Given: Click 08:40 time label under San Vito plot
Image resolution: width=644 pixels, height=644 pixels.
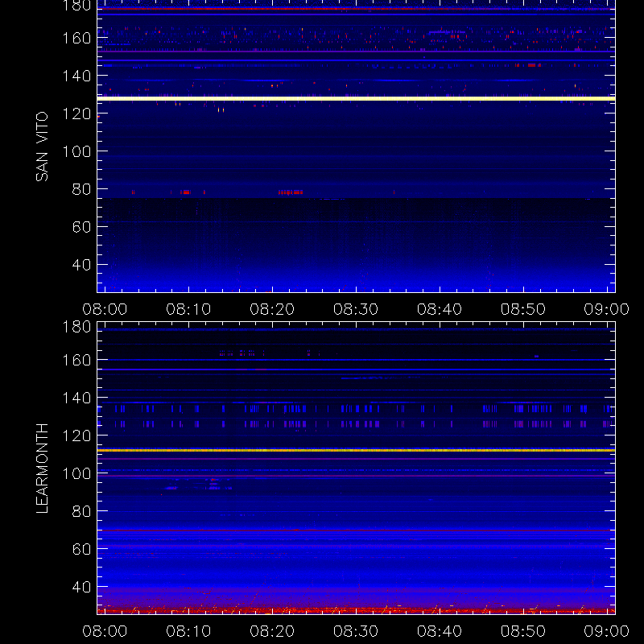Looking at the screenshot, I should [x=440, y=309].
